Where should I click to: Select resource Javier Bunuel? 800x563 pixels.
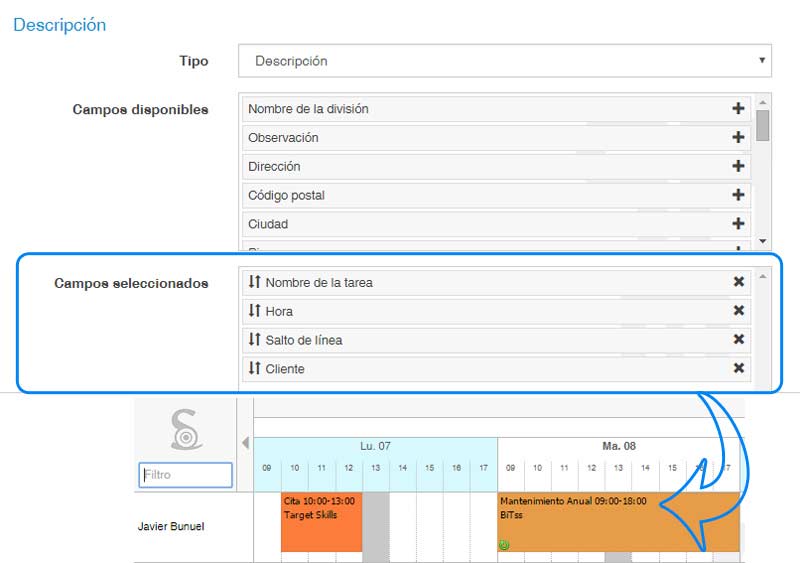click(x=171, y=526)
